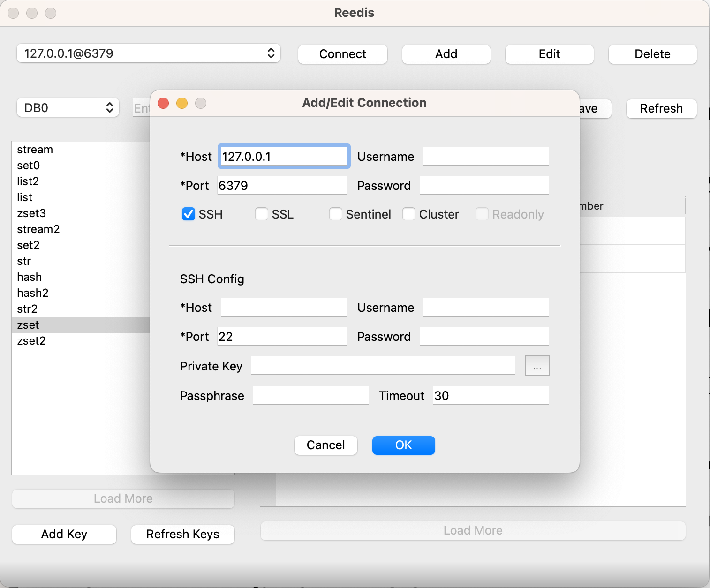This screenshot has height=588, width=710.
Task: Click the SSH Port field showing 22
Action: pyautogui.click(x=282, y=336)
